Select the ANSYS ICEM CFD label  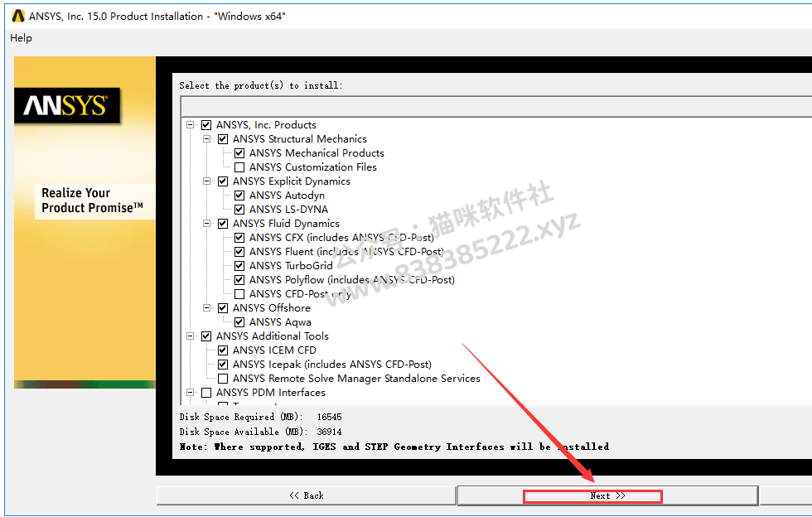pos(274,350)
